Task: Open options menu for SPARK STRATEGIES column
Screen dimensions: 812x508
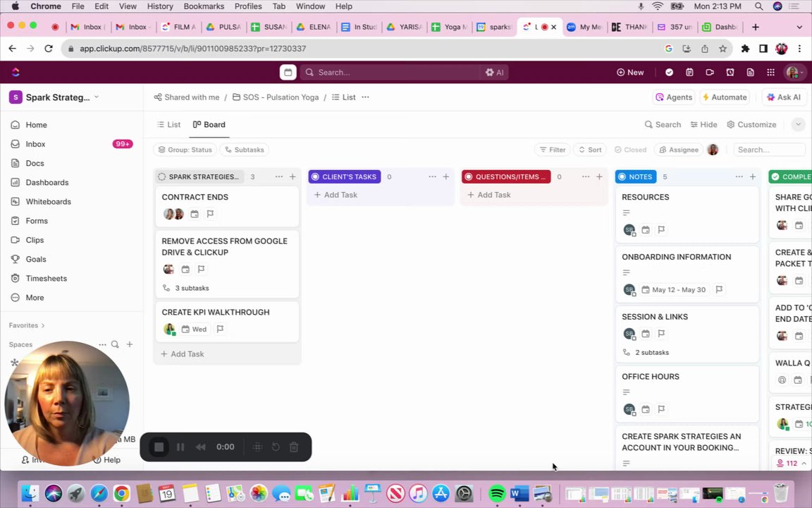Action: 279,177
